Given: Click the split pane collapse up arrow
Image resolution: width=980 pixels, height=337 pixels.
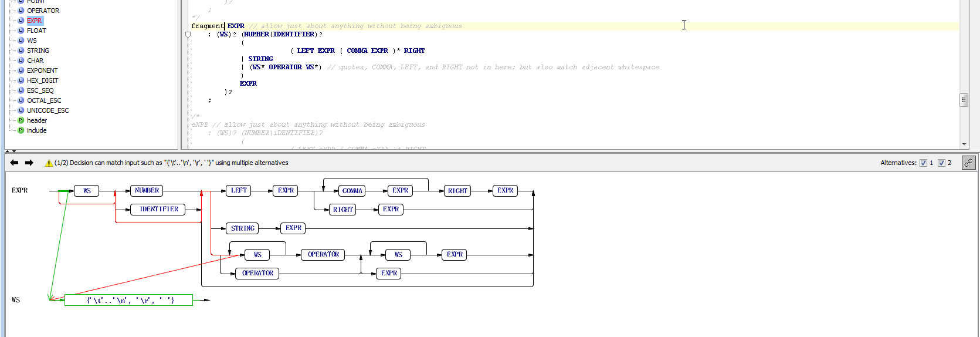Looking at the screenshot, I should coord(7,151).
